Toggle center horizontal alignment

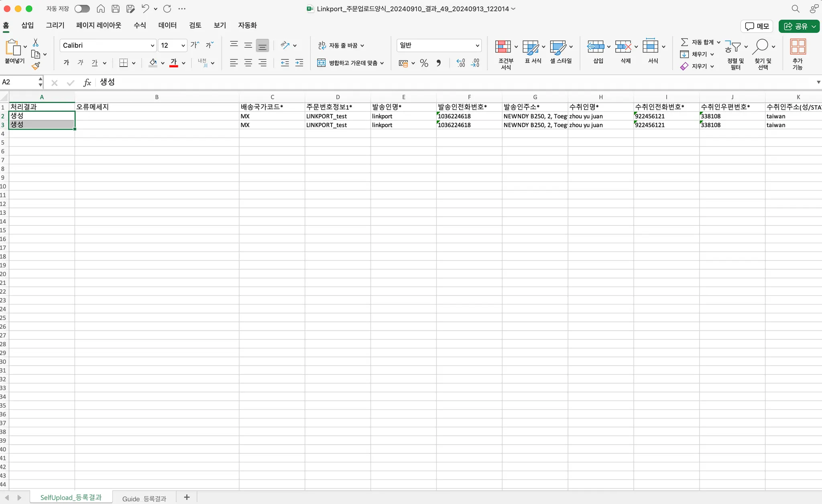click(x=248, y=63)
